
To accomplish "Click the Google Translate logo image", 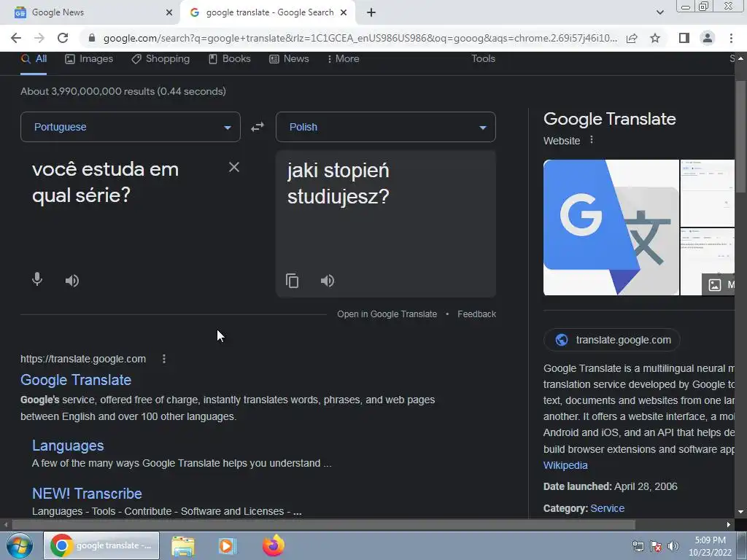I will pyautogui.click(x=611, y=227).
